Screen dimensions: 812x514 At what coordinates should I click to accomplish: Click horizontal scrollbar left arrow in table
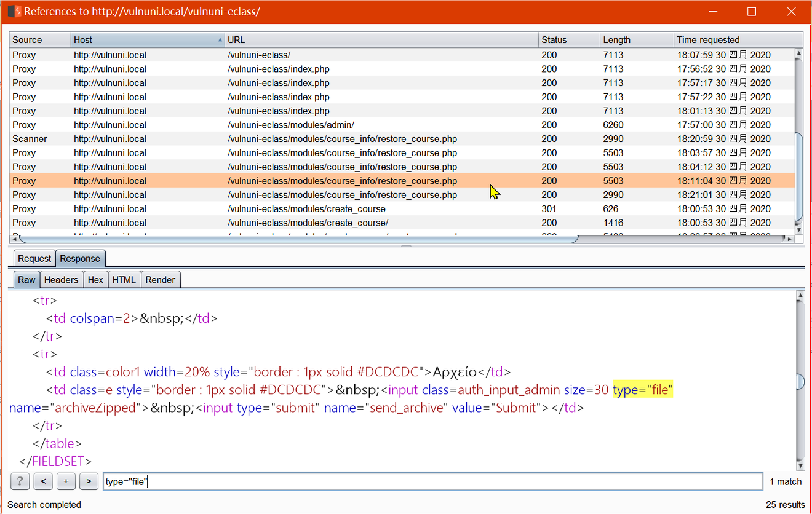pyautogui.click(x=14, y=239)
